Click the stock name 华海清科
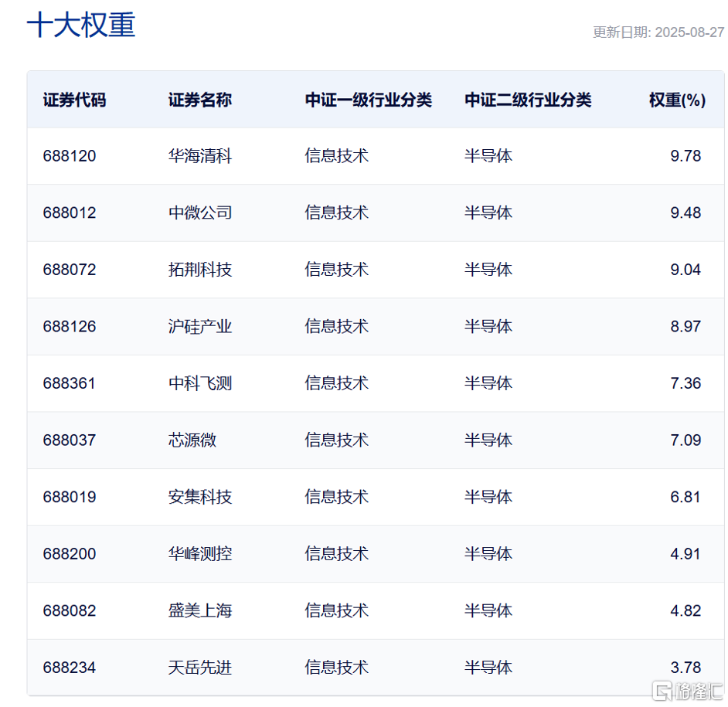Viewport: 728px width, 707px height. click(x=200, y=156)
